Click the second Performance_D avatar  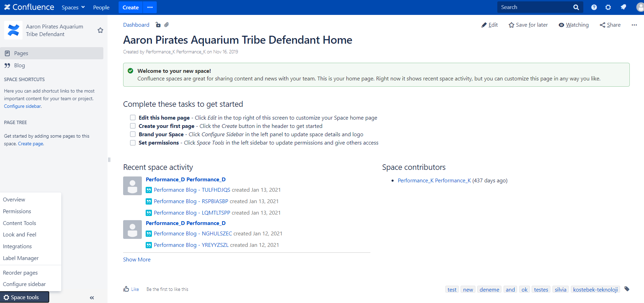tap(132, 230)
